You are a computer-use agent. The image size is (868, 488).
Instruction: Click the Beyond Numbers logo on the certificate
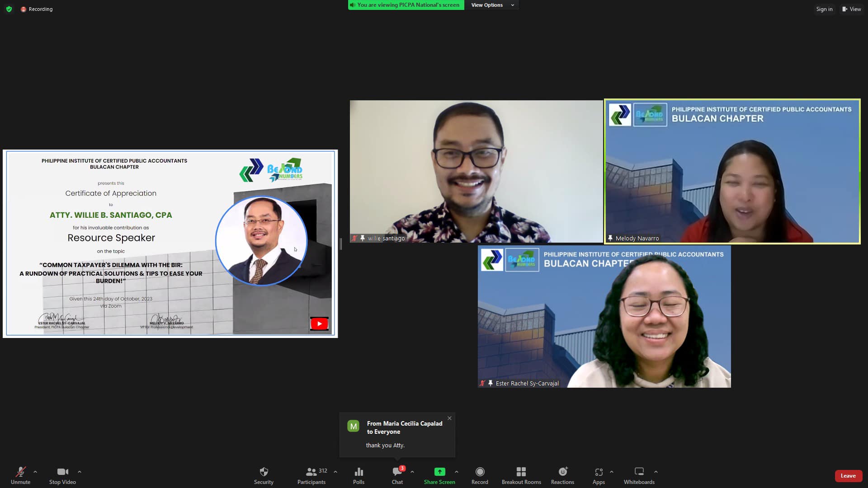(285, 170)
